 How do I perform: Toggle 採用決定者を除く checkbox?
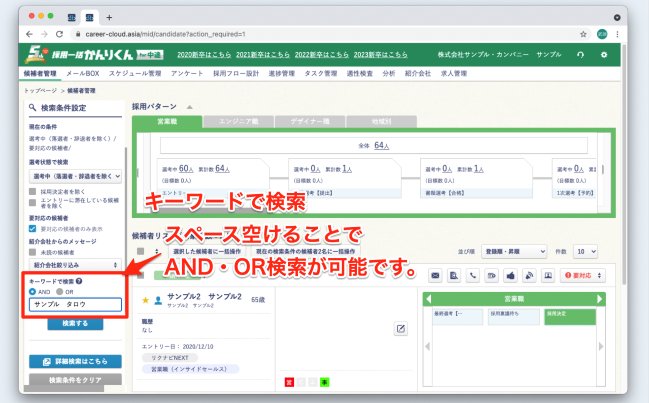tap(32, 191)
